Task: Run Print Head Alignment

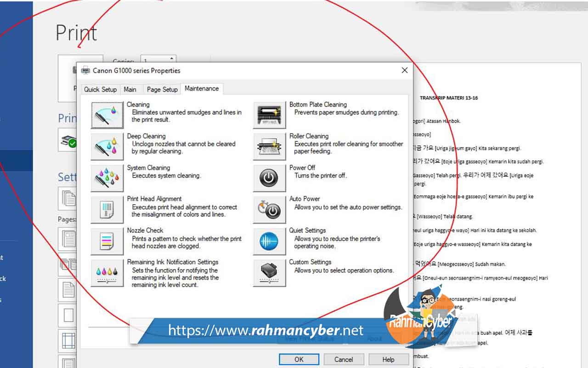Action: click(107, 208)
